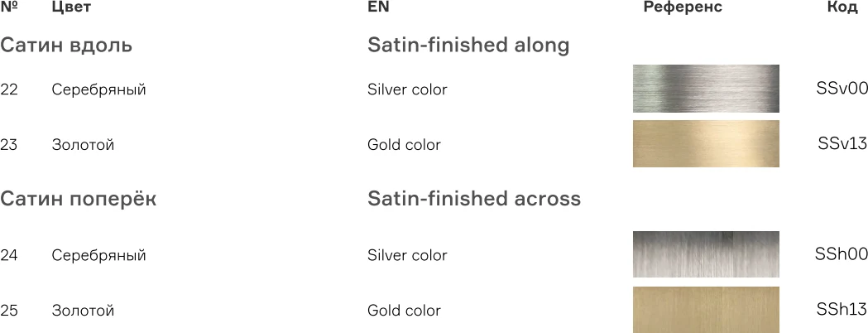Click Золотой in row 23
Viewport: 868px width, 333px height.
(x=83, y=145)
